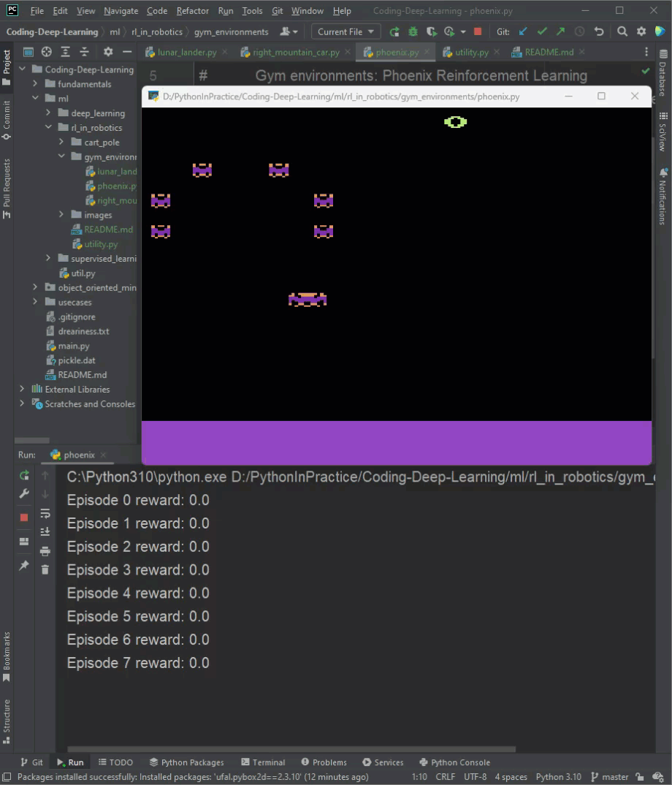Click Git Update Project arrow
672x785 pixels.
pyautogui.click(x=523, y=31)
